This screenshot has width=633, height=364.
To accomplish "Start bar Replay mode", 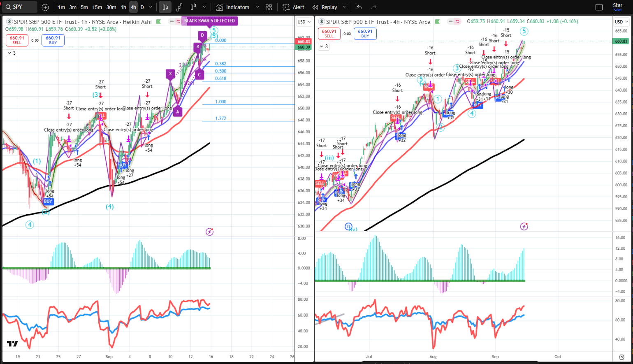I will 325,7.
